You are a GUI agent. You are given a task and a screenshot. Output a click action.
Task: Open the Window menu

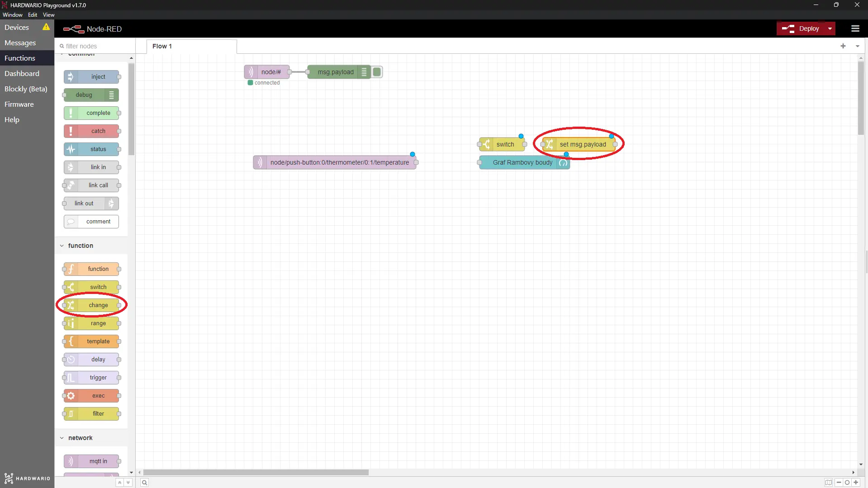pos(13,15)
